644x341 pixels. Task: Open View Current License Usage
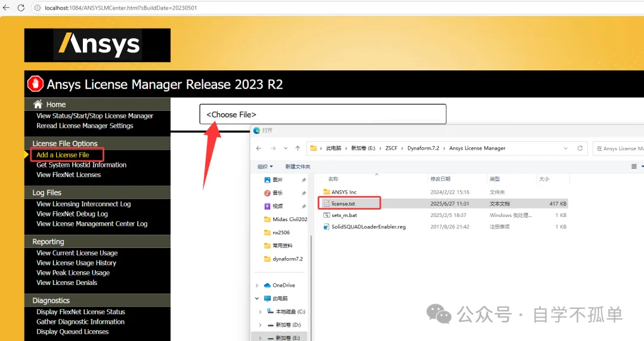click(77, 253)
